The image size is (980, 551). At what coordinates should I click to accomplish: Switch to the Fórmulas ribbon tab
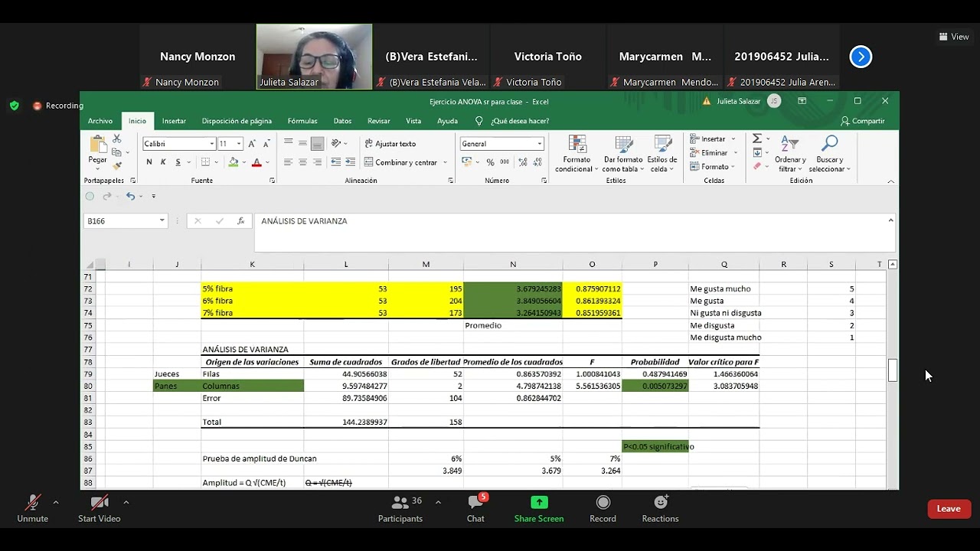[x=302, y=121]
